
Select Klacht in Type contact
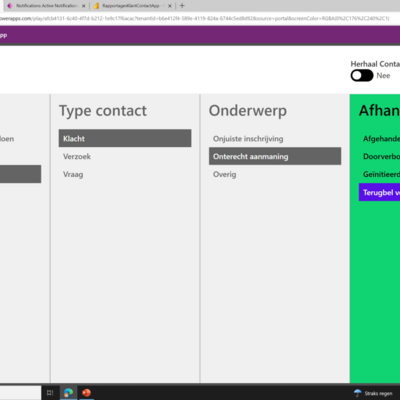click(125, 138)
